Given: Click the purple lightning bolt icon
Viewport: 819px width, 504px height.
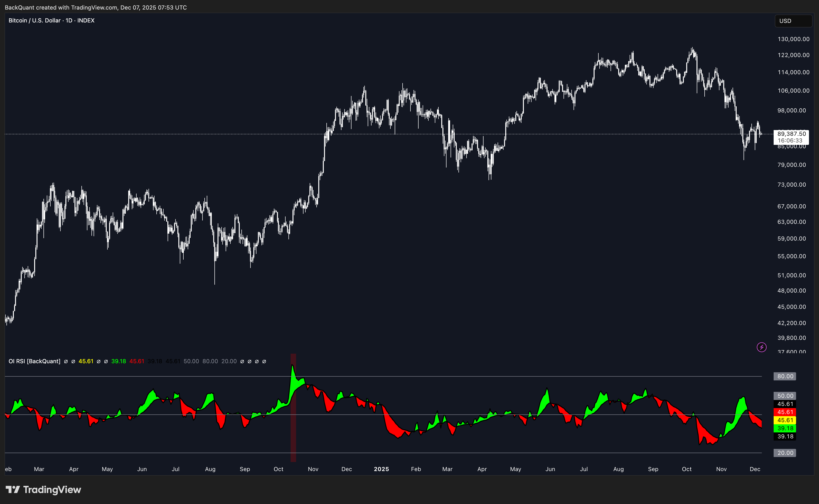Looking at the screenshot, I should point(762,347).
